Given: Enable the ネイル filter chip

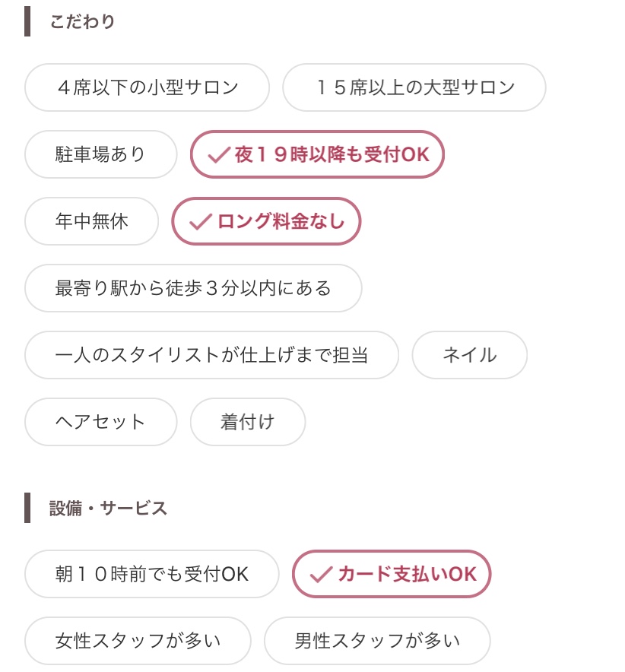Looking at the screenshot, I should 469,355.
